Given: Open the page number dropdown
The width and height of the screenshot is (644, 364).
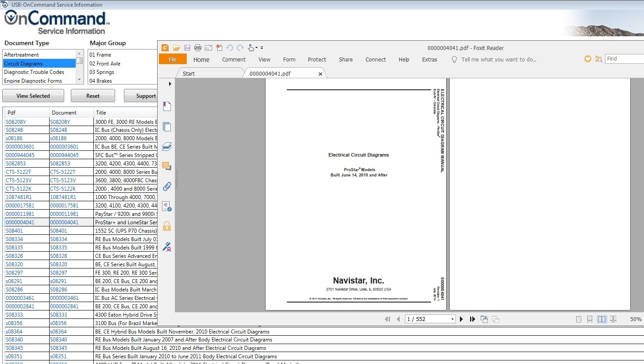Looking at the screenshot, I should click(452, 318).
